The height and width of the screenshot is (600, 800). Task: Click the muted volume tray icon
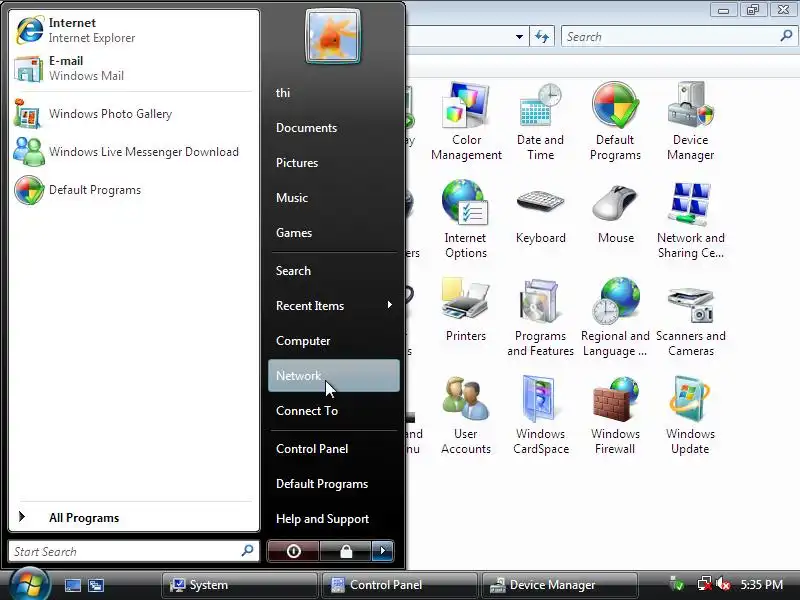(x=723, y=584)
